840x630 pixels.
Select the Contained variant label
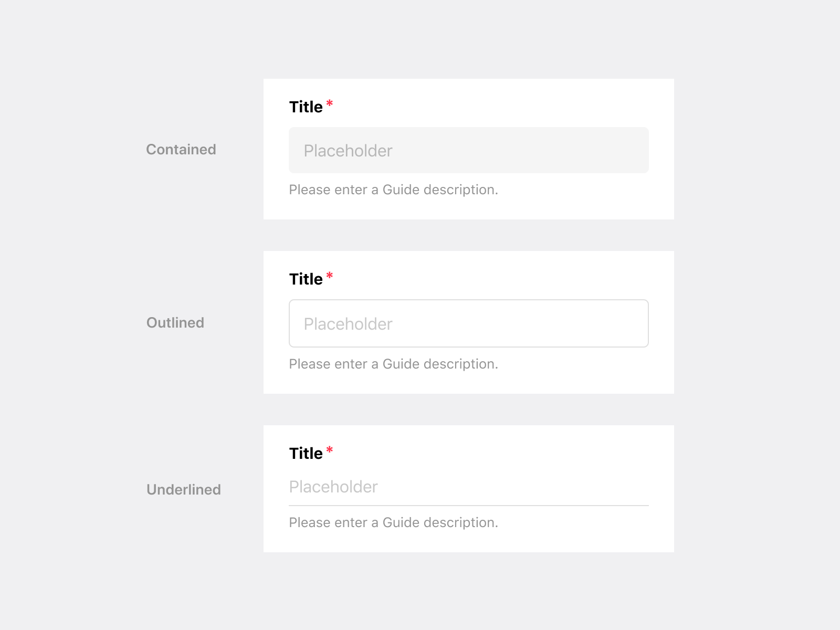tap(181, 150)
